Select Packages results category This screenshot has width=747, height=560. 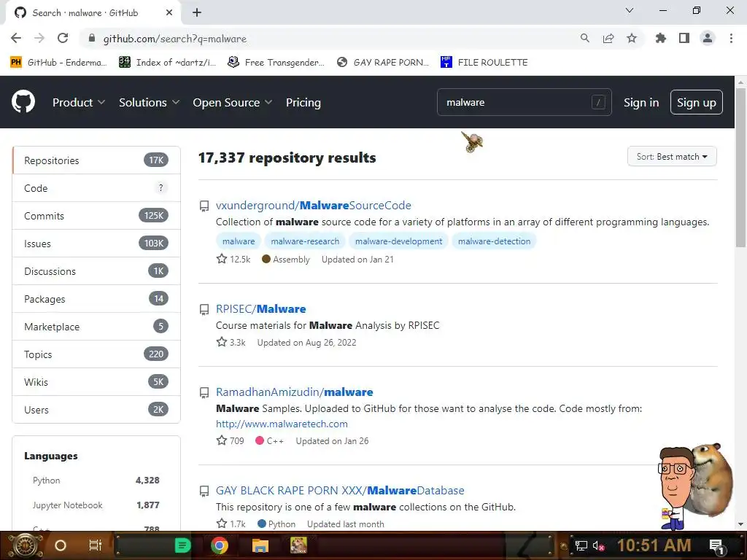(96, 298)
